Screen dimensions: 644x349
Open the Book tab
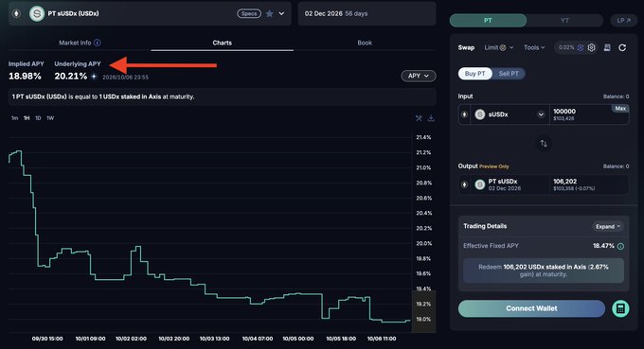click(365, 43)
